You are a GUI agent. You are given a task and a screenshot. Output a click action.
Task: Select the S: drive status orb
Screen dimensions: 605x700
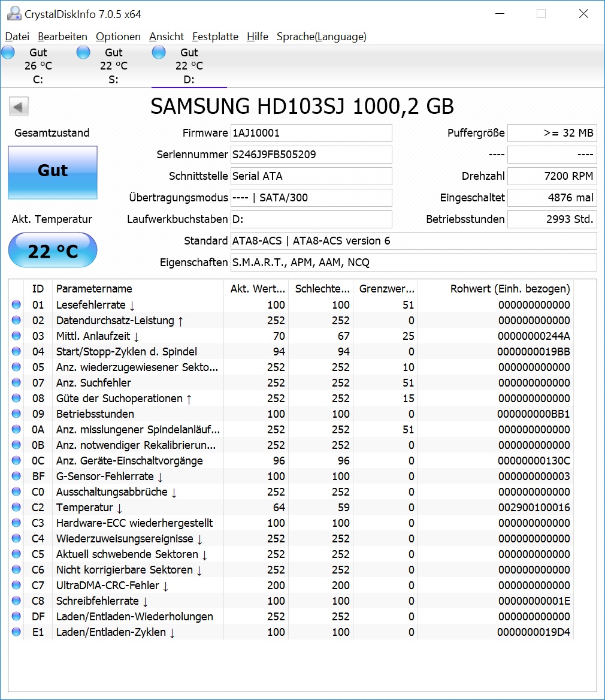tap(83, 53)
